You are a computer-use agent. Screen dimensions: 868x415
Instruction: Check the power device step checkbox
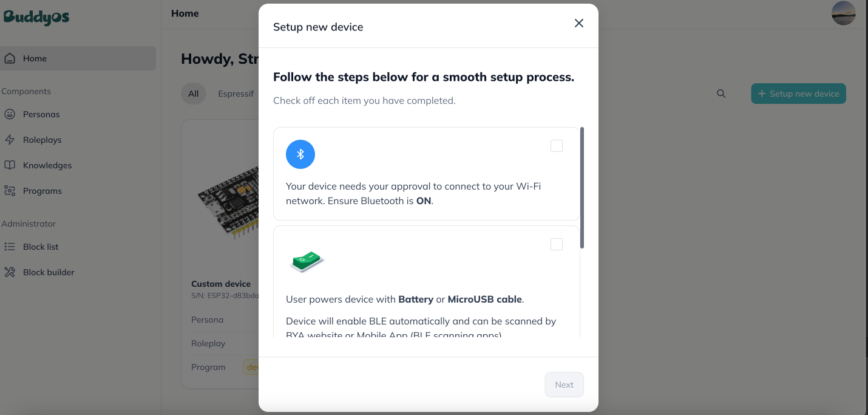tap(557, 244)
